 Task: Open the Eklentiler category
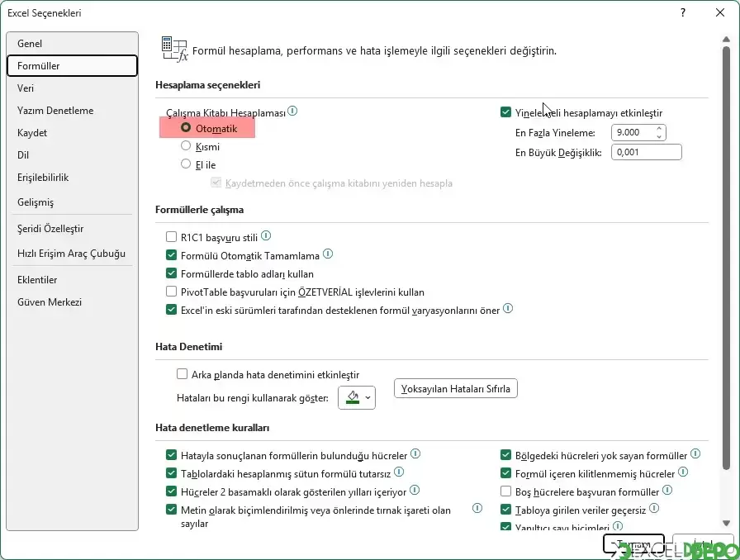(x=72, y=280)
